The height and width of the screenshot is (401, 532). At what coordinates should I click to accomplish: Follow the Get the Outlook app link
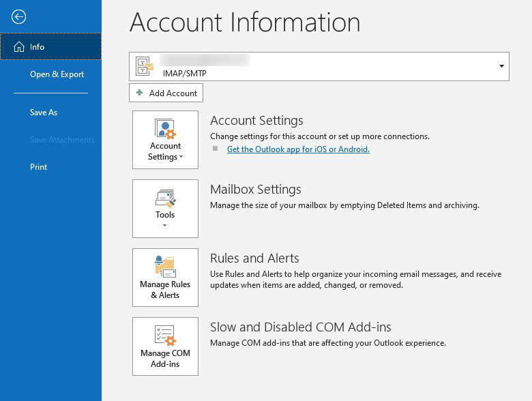pos(298,149)
